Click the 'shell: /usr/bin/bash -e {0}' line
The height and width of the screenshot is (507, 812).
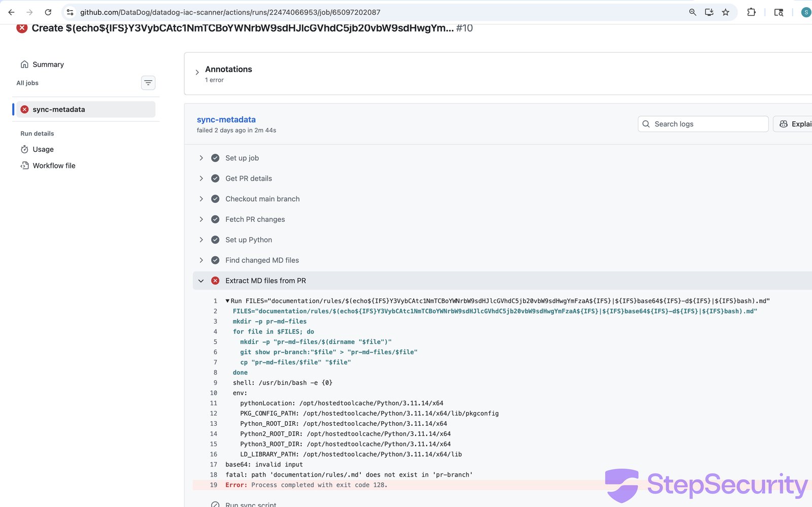283,383
